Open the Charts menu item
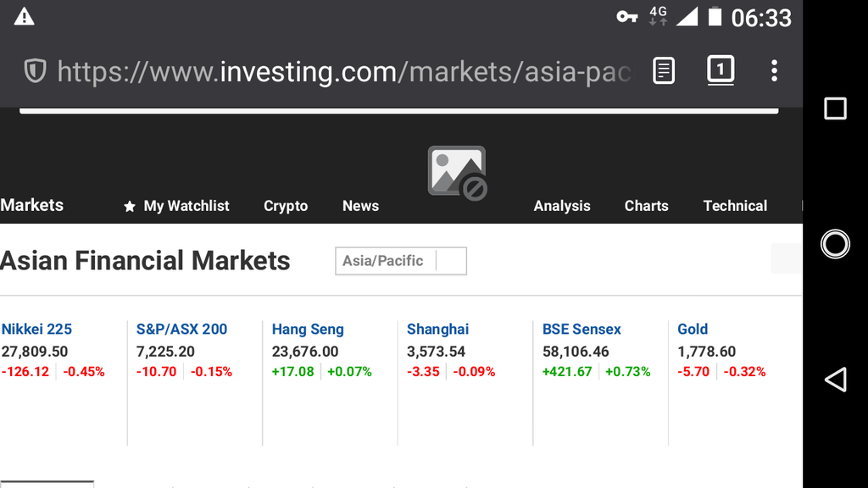This screenshot has height=488, width=868. tap(646, 206)
